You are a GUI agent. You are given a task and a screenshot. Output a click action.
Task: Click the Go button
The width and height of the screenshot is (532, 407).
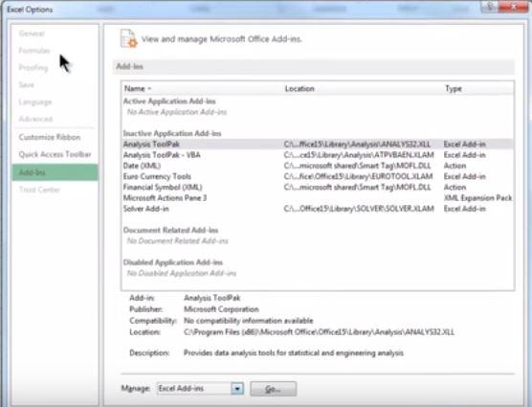273,389
